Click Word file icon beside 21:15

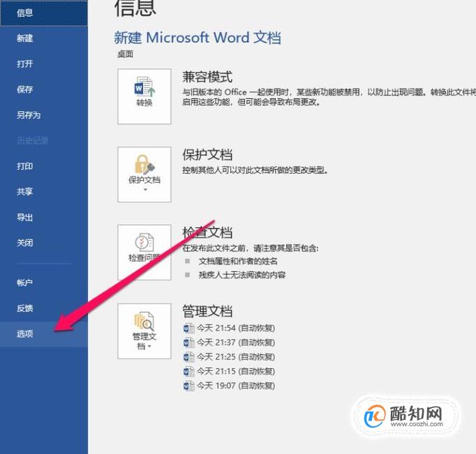(189, 371)
